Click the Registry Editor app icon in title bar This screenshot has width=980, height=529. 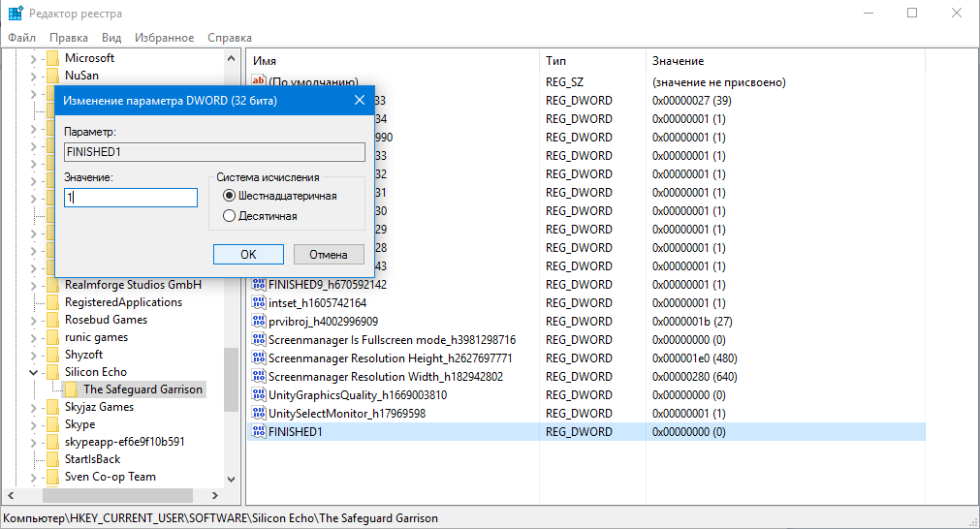15,14
